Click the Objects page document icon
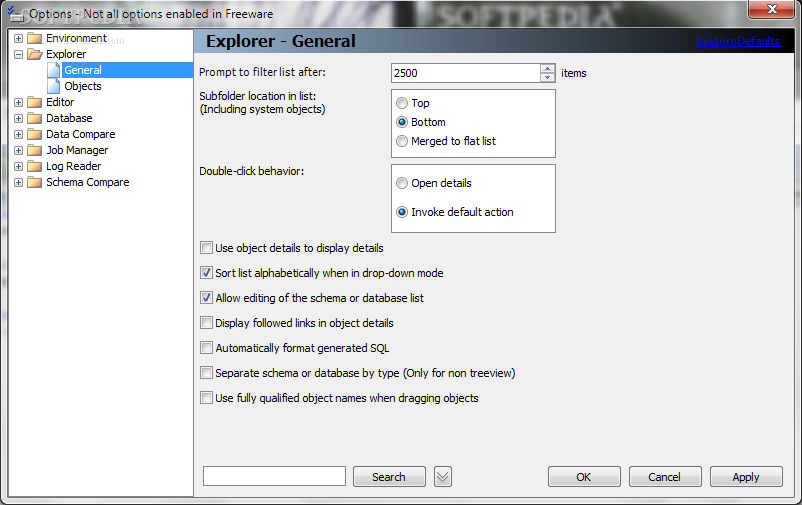 coord(54,86)
